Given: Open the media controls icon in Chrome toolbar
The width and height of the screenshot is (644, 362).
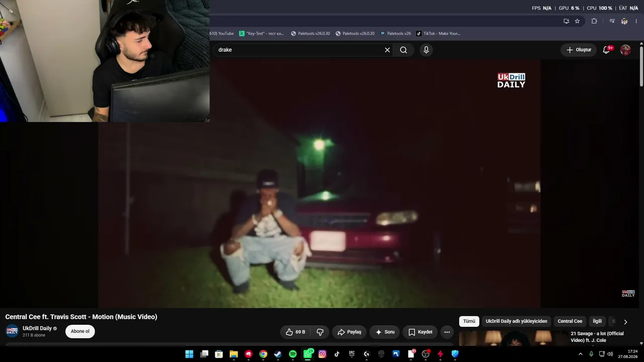Looking at the screenshot, I should (612, 21).
